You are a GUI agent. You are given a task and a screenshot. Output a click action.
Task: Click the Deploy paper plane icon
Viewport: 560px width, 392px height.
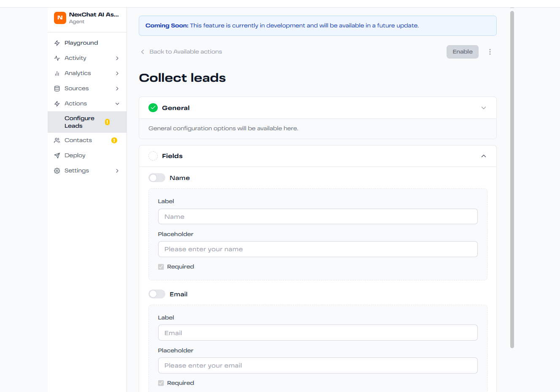coord(57,156)
